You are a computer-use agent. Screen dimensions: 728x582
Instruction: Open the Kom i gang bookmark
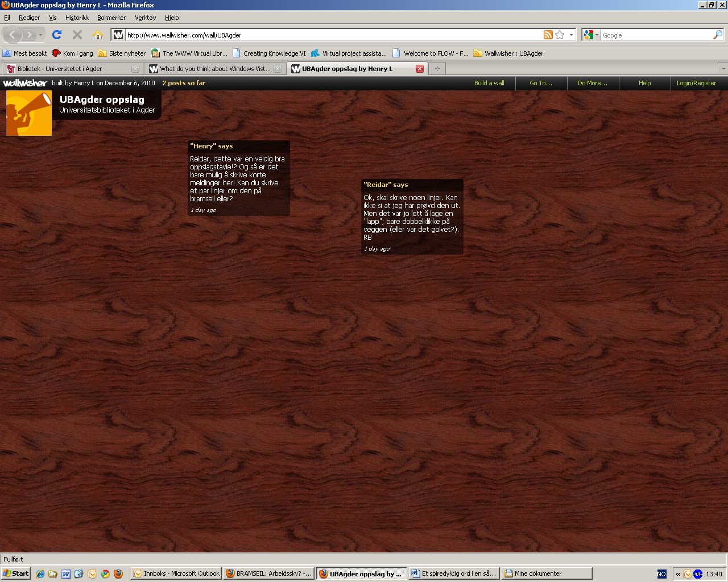coord(72,53)
